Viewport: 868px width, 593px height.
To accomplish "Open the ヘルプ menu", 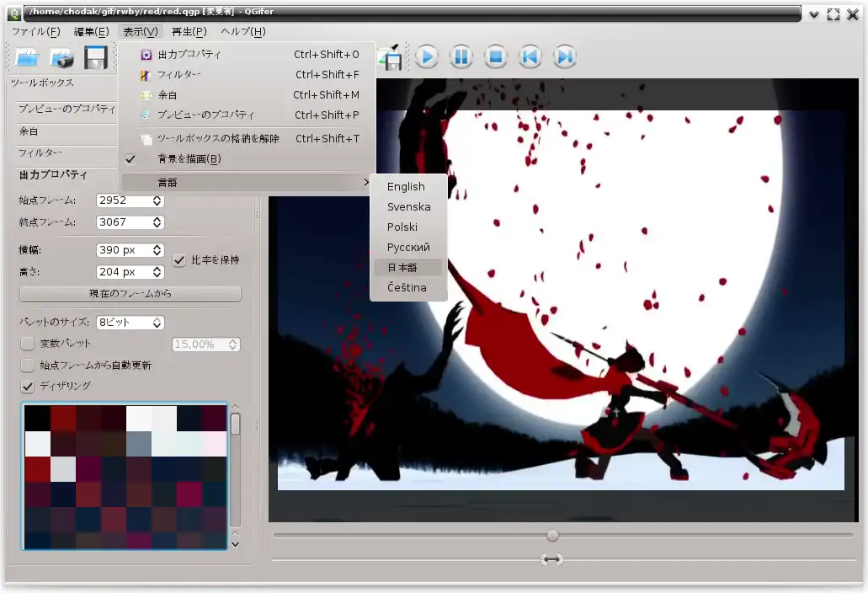I will coord(242,32).
